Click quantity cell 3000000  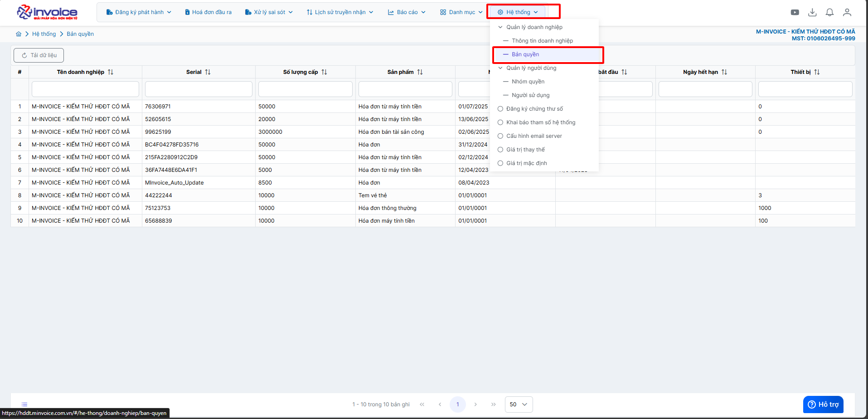305,132
